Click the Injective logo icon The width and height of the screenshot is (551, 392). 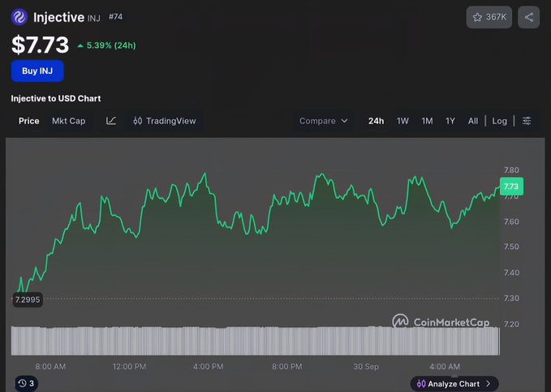[19, 17]
